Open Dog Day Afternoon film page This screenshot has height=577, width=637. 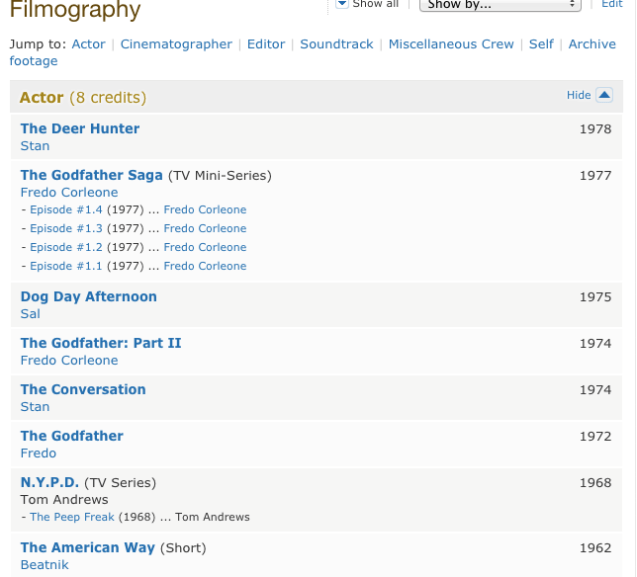(88, 297)
